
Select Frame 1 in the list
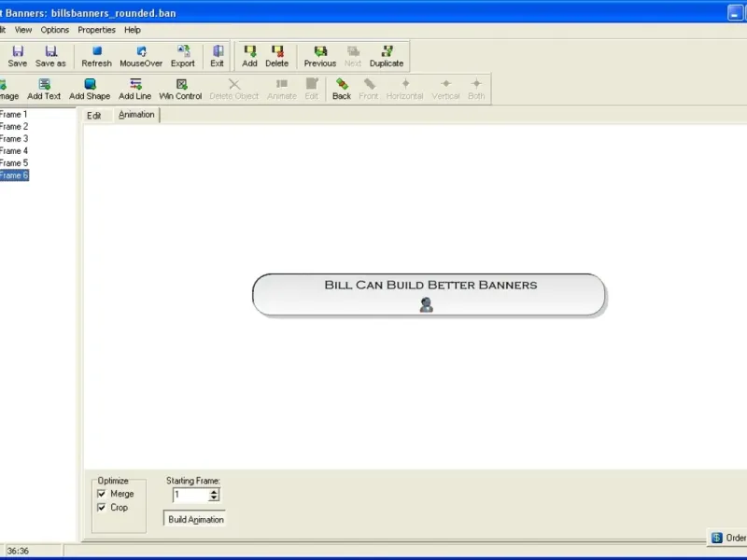14,114
